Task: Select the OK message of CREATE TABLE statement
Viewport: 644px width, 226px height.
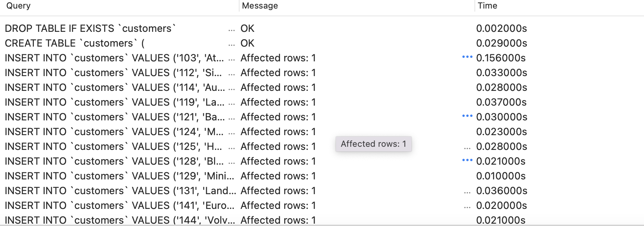Action: click(248, 43)
